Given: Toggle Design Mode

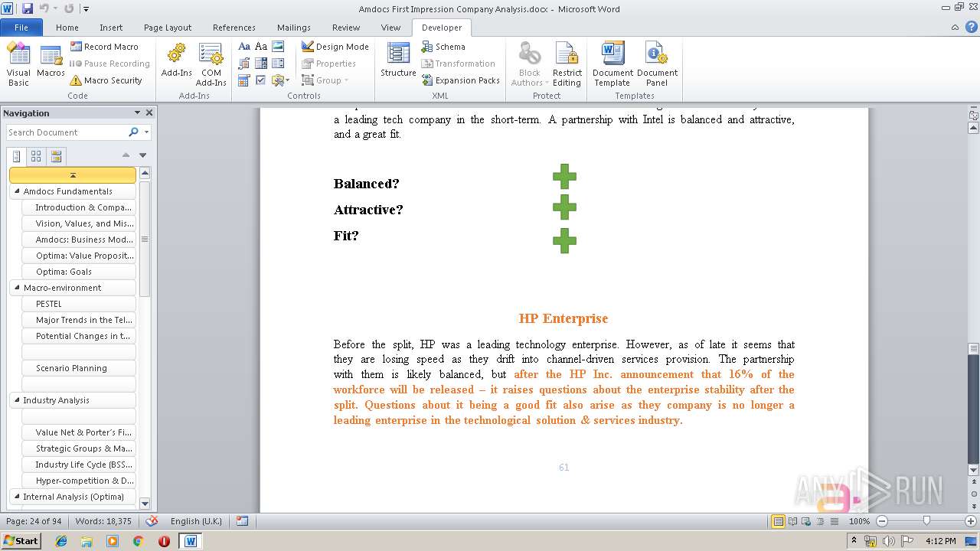Looking at the screenshot, I should (x=335, y=47).
